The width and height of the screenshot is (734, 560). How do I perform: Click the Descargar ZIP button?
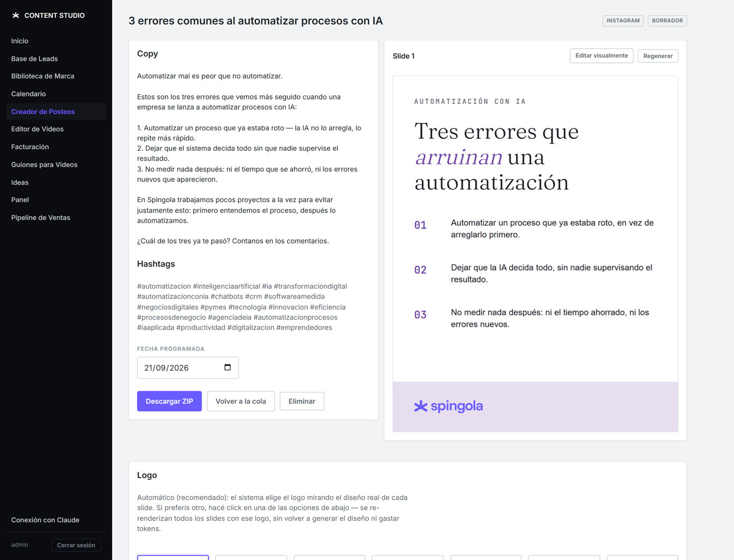click(169, 401)
